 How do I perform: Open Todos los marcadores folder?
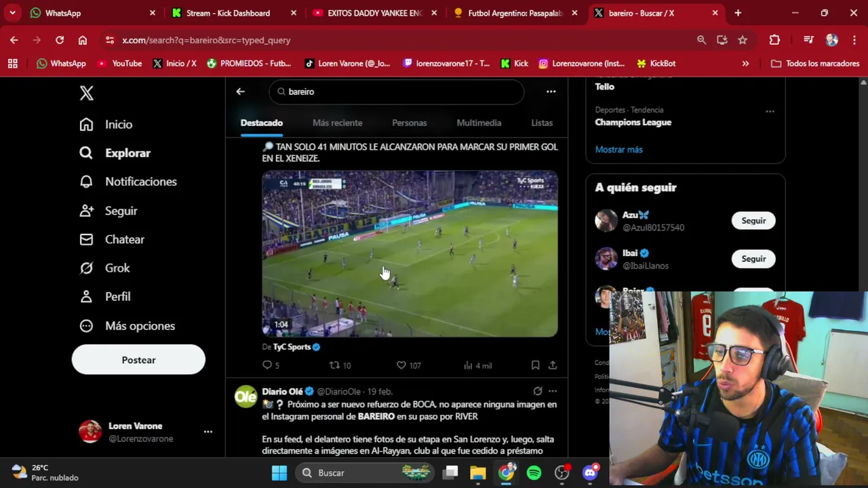[815, 63]
